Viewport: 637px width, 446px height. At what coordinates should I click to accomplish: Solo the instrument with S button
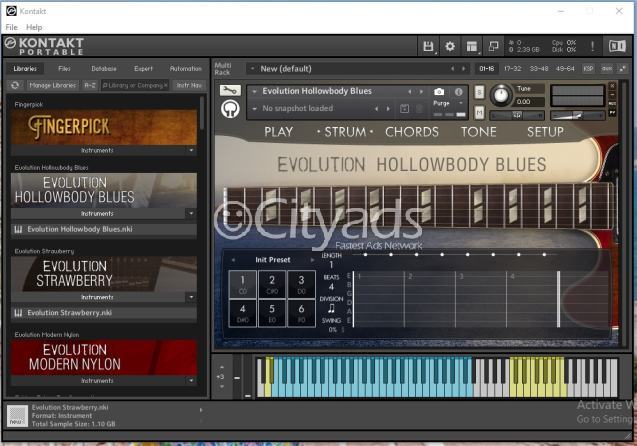point(479,92)
